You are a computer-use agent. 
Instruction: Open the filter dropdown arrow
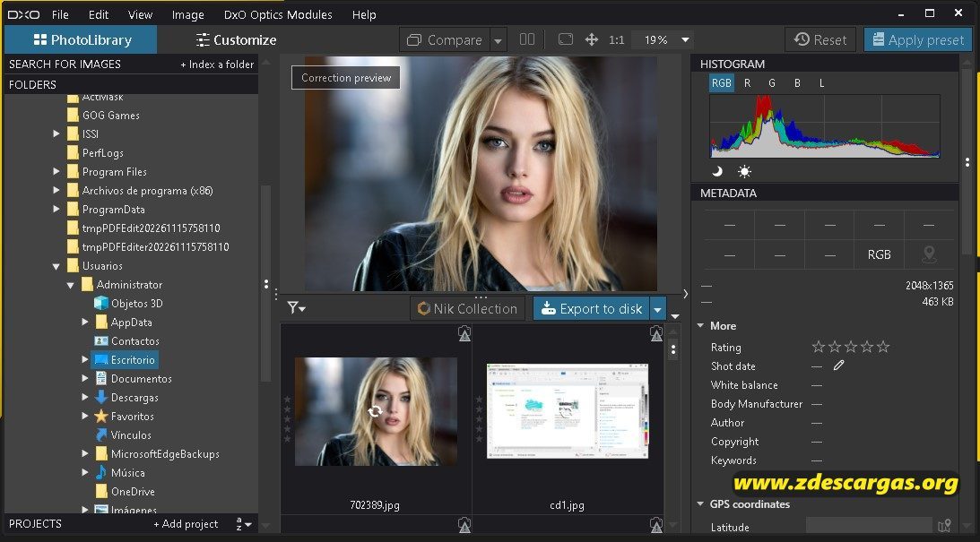[x=302, y=309]
